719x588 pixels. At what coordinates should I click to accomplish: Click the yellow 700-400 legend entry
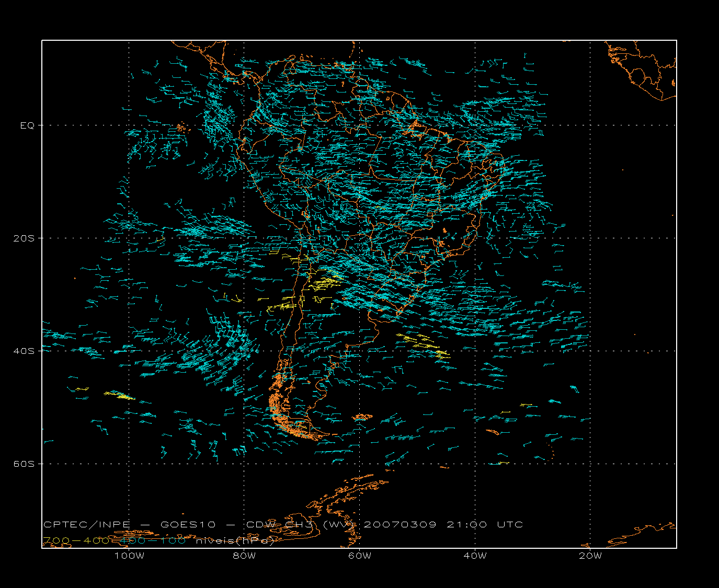(76, 541)
